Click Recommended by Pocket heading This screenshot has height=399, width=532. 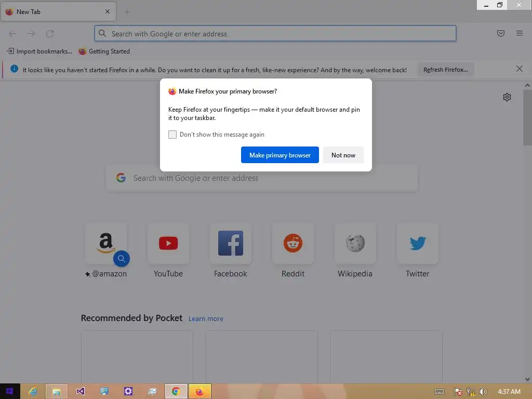pos(131,318)
